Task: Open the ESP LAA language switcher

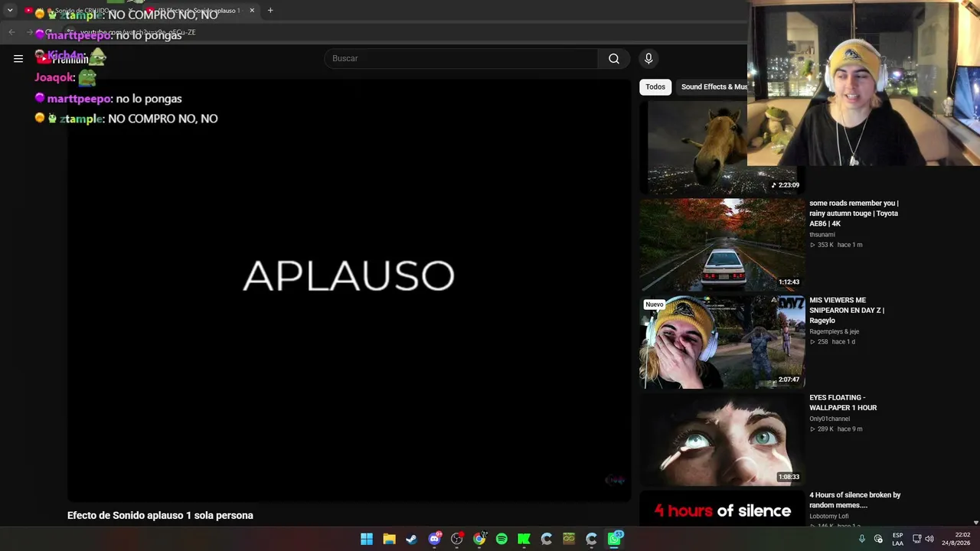Action: pos(897,539)
